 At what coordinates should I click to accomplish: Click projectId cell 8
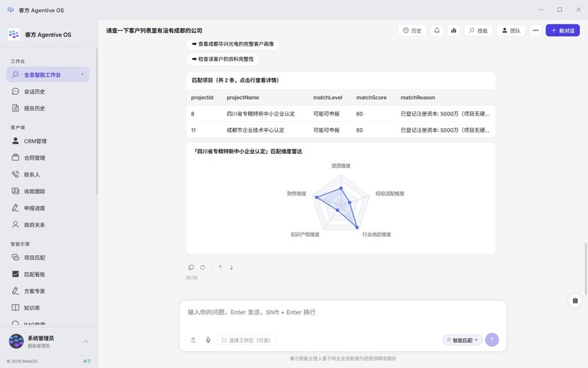click(193, 114)
